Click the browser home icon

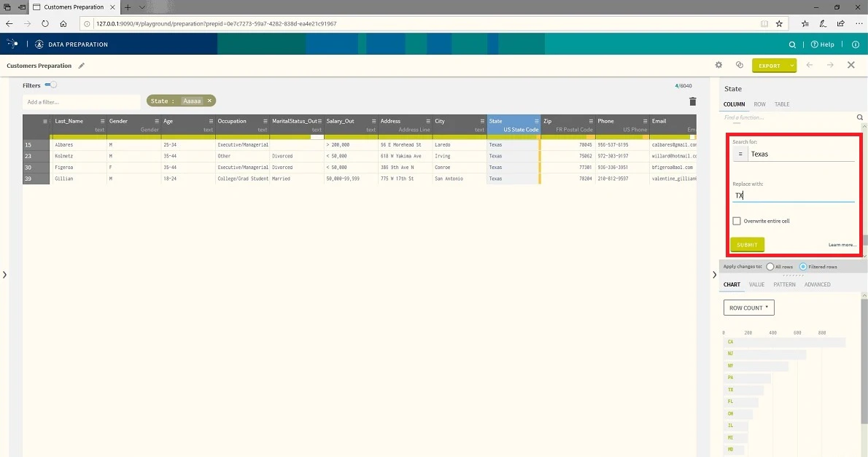pos(63,24)
